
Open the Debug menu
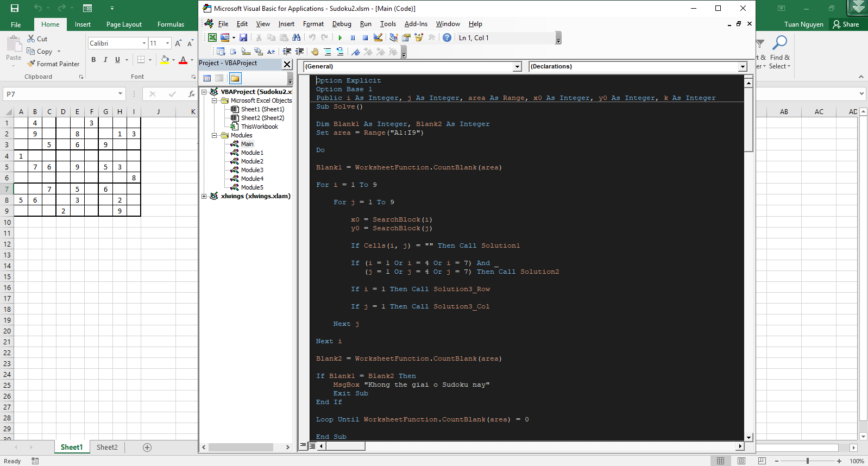point(342,24)
